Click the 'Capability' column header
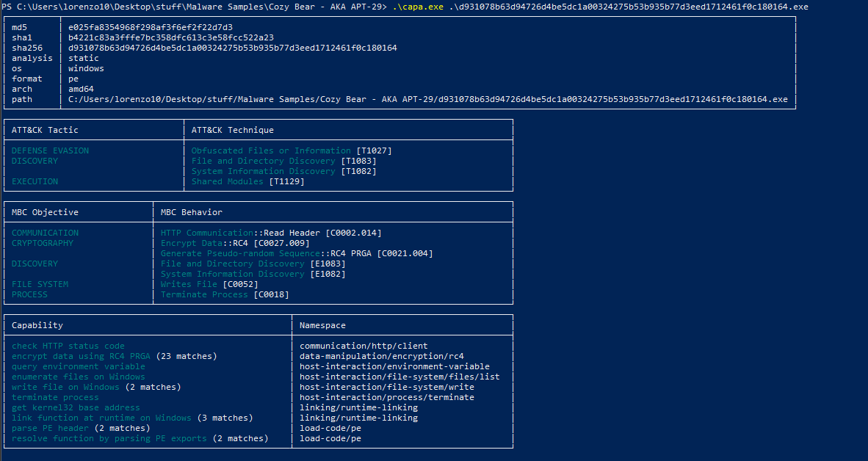The image size is (868, 461). click(x=37, y=325)
